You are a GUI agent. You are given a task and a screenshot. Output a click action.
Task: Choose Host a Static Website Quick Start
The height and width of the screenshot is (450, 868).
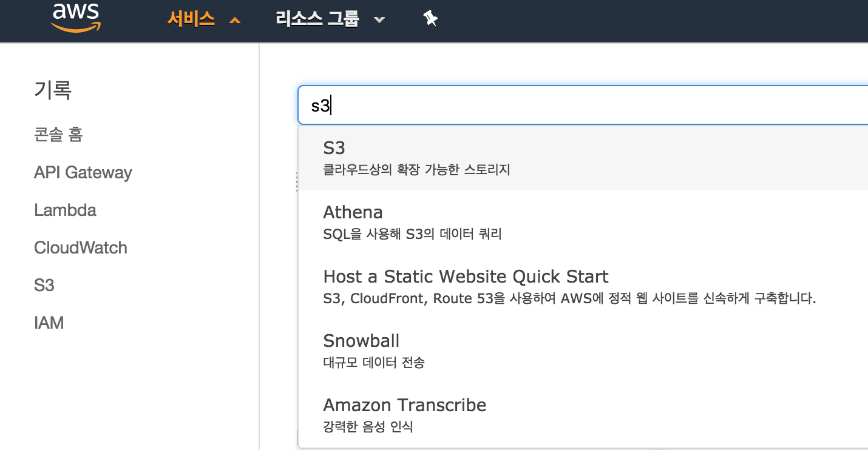tap(583, 286)
